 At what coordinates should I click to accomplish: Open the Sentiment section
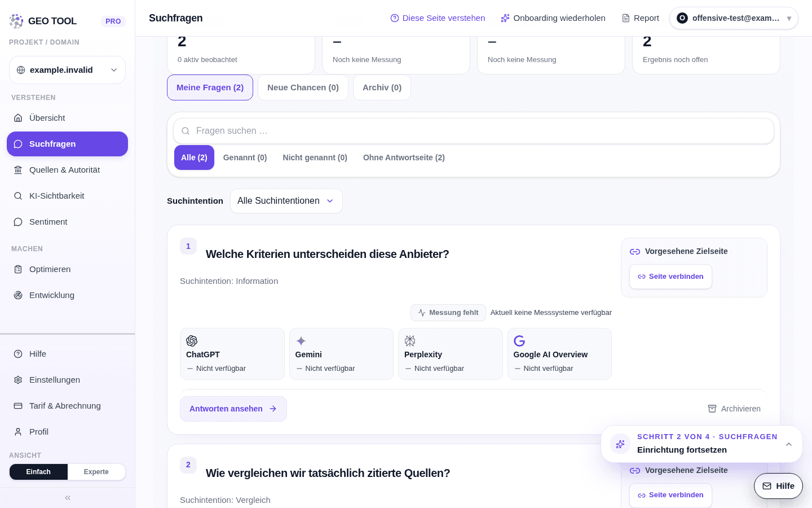click(x=67, y=222)
